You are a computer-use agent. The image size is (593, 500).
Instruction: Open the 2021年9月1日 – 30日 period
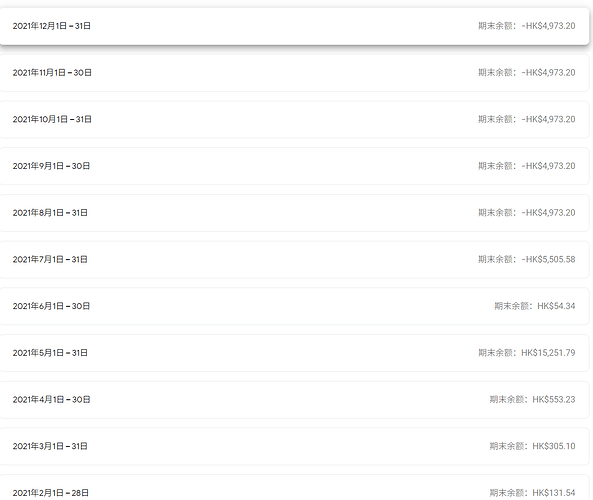tap(294, 166)
